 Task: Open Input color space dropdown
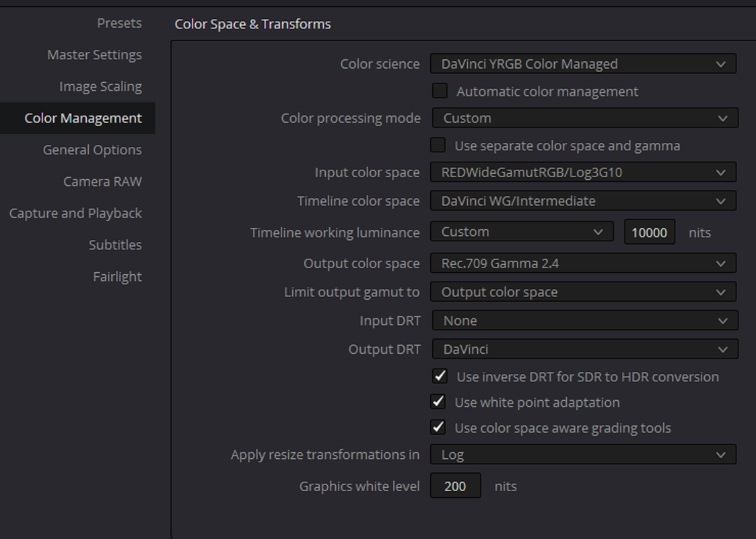coord(583,172)
